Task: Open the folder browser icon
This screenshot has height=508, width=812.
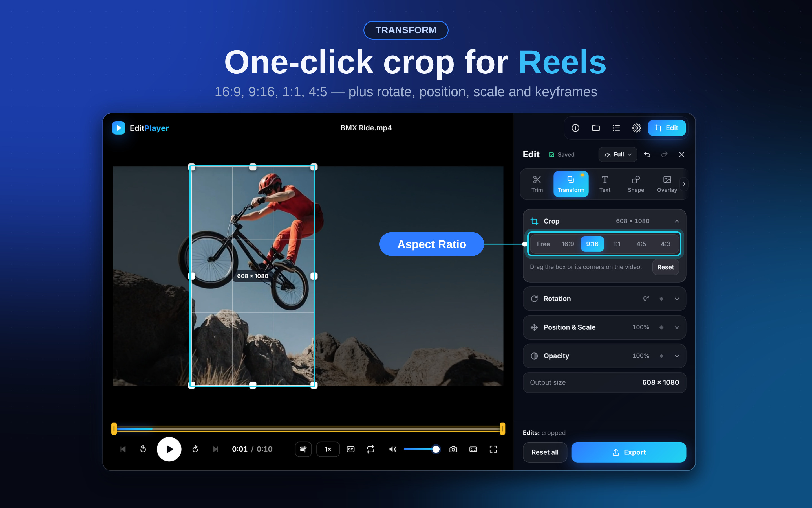Action: click(596, 128)
